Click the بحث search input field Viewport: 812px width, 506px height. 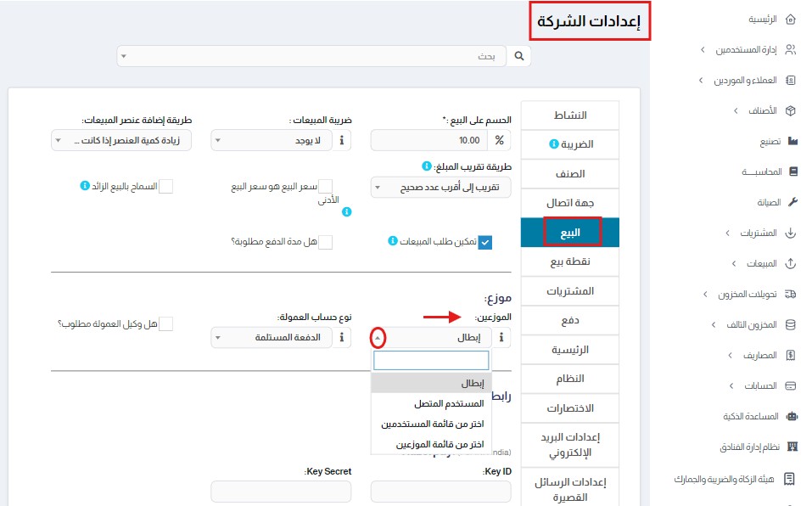coord(312,56)
